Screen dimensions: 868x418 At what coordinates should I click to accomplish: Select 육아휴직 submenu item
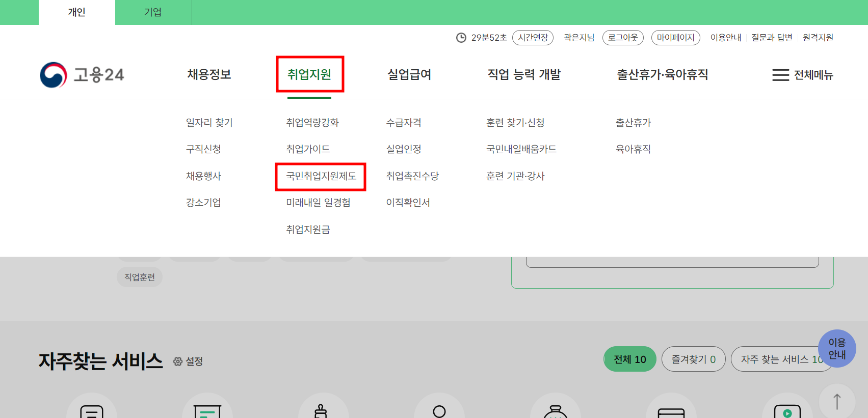point(634,149)
